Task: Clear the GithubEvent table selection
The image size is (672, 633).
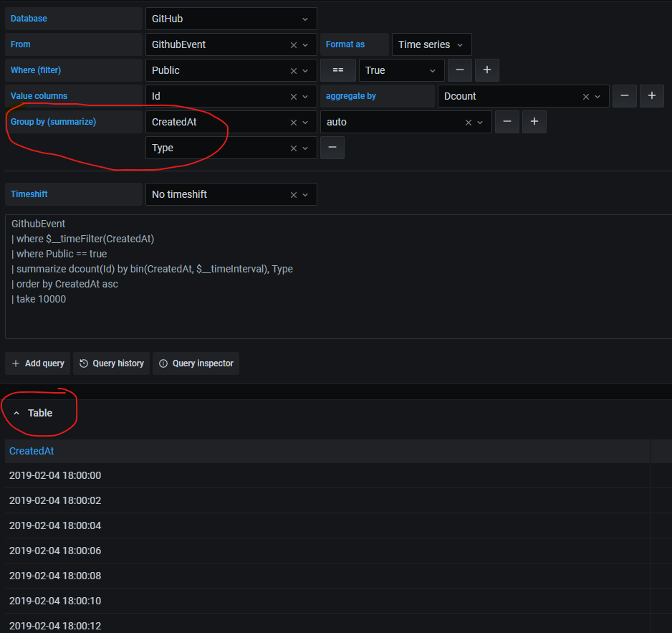Action: coord(293,44)
